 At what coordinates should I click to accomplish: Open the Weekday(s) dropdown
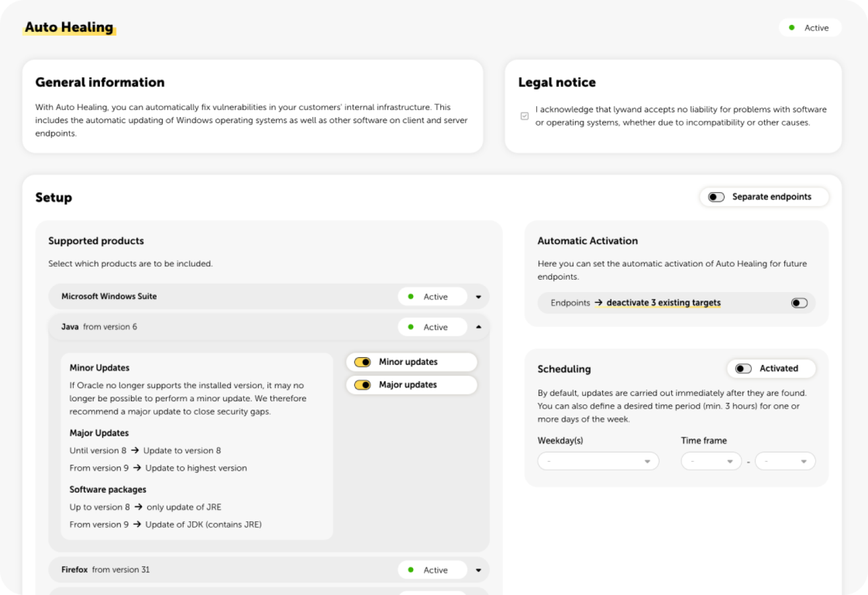pyautogui.click(x=598, y=462)
